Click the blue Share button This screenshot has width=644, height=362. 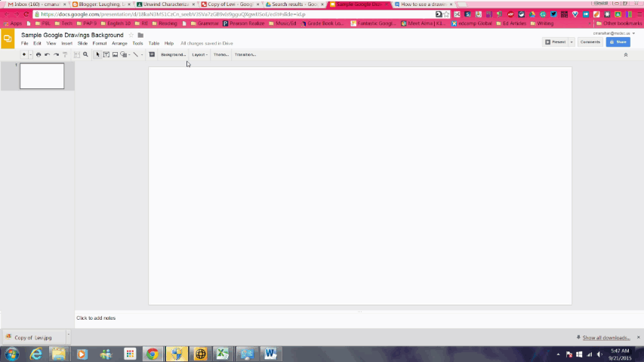coord(618,42)
